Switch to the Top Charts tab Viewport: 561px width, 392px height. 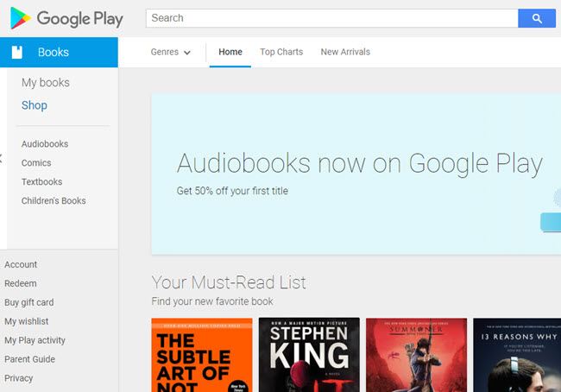coord(281,52)
